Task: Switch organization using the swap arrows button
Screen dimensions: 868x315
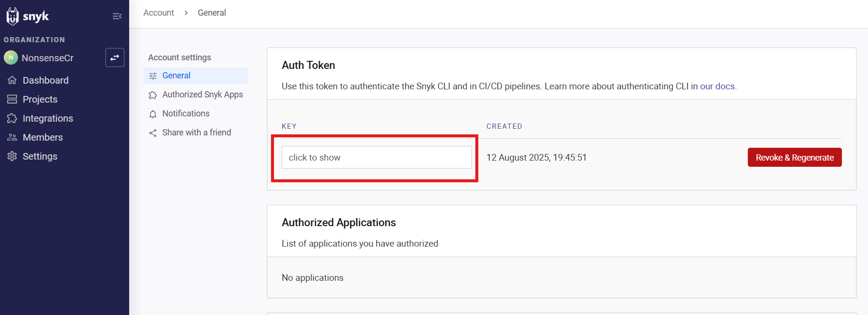Action: click(115, 57)
